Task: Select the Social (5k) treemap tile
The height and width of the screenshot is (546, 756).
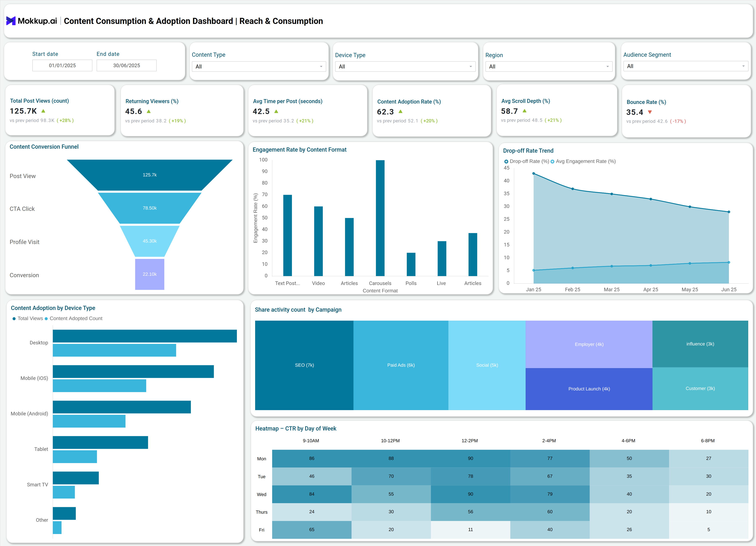Action: pyautogui.click(x=487, y=365)
